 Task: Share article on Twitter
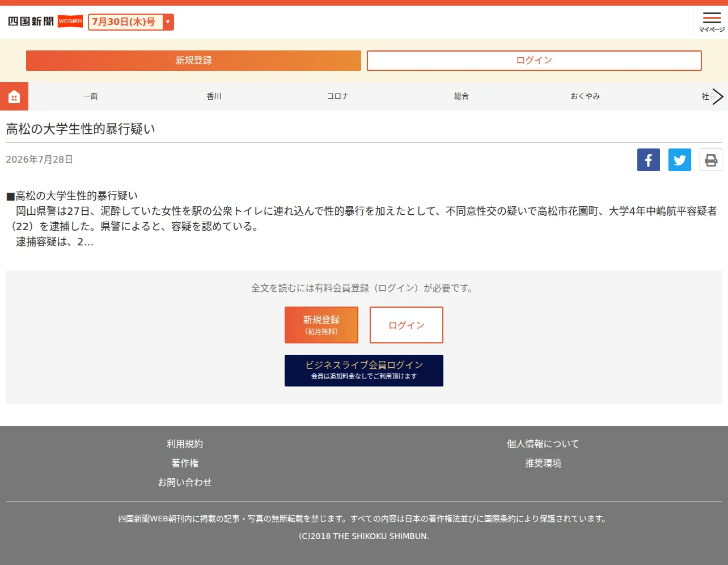680,160
